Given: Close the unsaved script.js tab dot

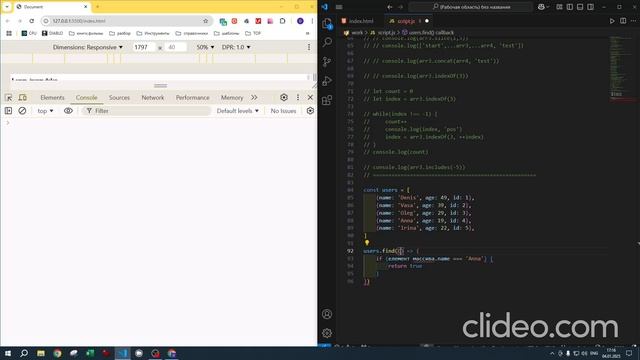Looking at the screenshot, I should pyautogui.click(x=427, y=21).
